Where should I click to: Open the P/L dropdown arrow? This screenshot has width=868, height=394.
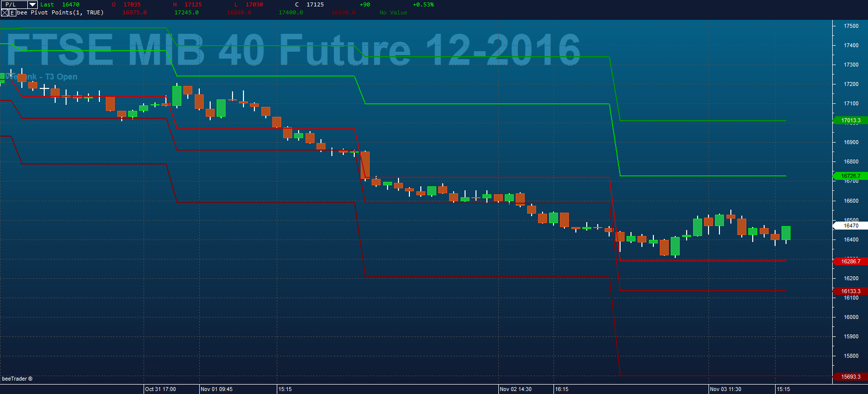(32, 4)
